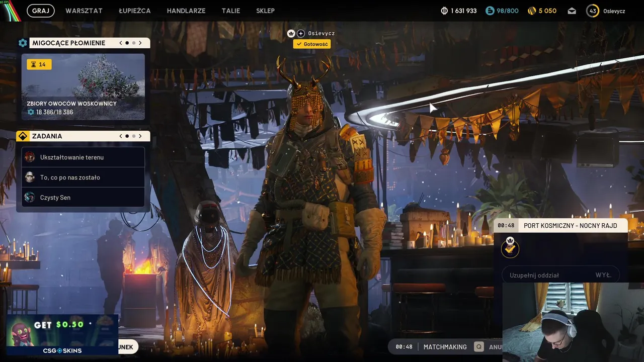The image size is (644, 362).
Task: Go to next page in ZADANIA
Action: pyautogui.click(x=140, y=136)
